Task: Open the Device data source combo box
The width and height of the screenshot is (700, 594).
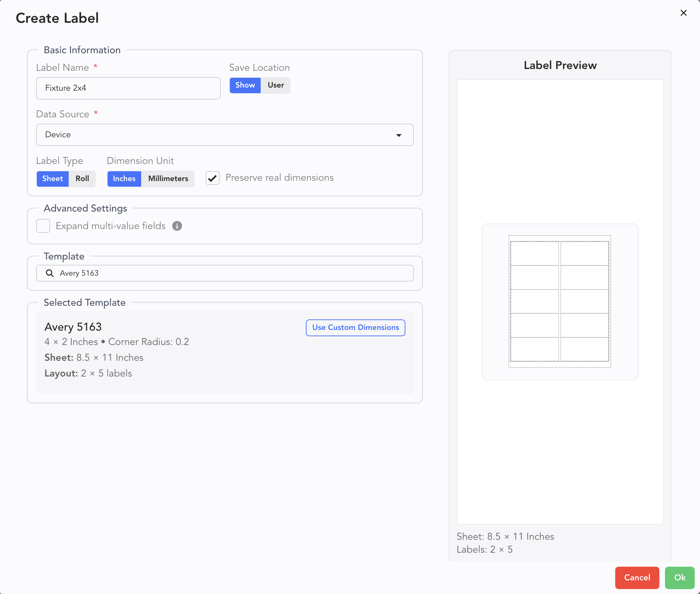Action: pyautogui.click(x=224, y=135)
